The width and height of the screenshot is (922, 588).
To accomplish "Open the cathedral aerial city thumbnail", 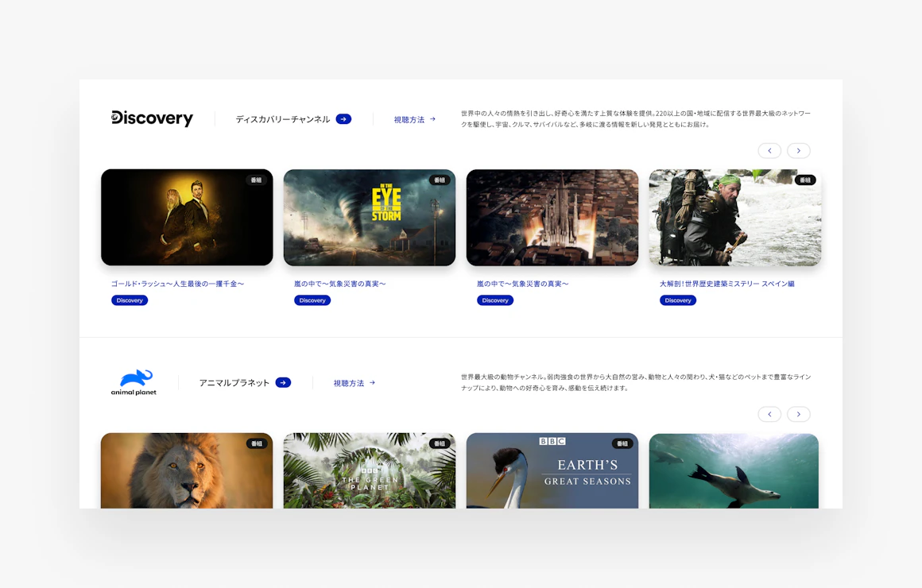I will click(552, 218).
